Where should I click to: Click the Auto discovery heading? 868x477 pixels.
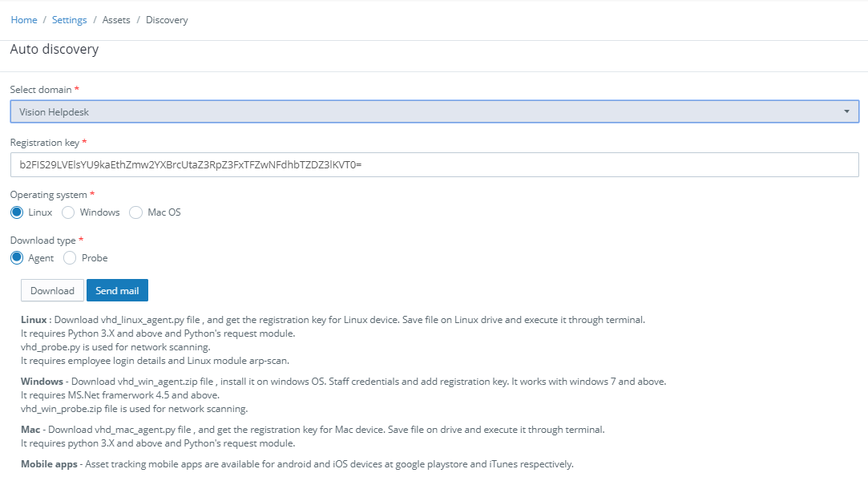(55, 50)
